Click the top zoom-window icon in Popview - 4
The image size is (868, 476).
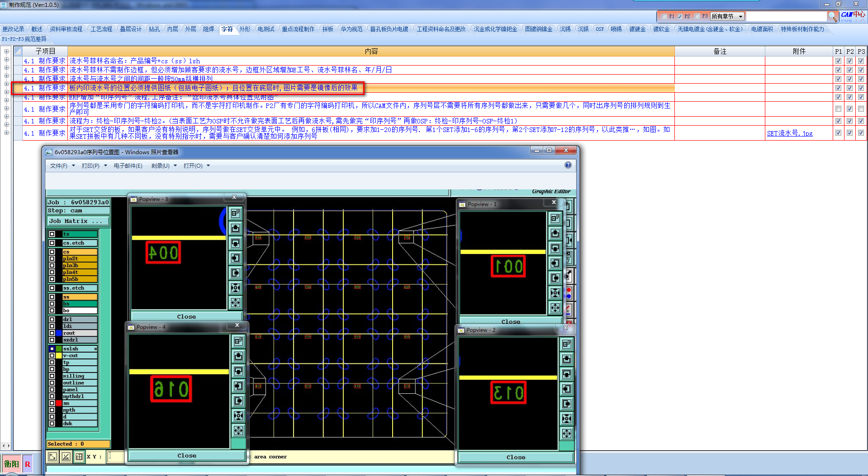pos(238,341)
